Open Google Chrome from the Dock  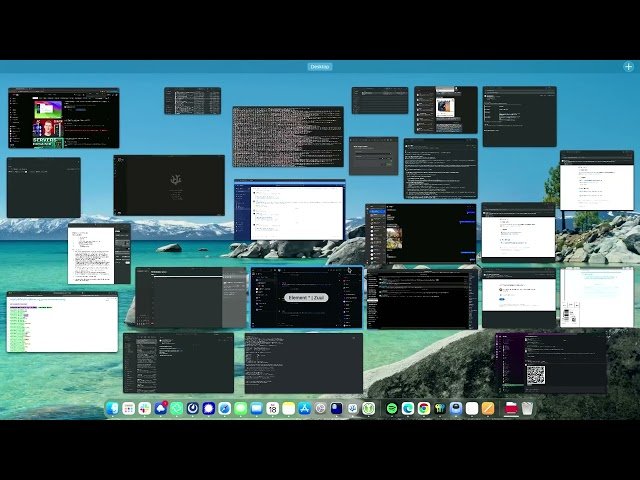pyautogui.click(x=424, y=408)
